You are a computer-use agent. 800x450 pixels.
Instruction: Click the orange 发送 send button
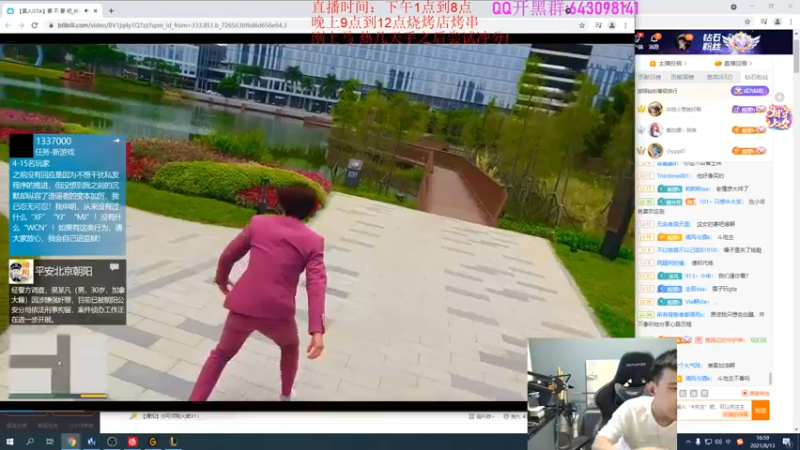pos(760,410)
